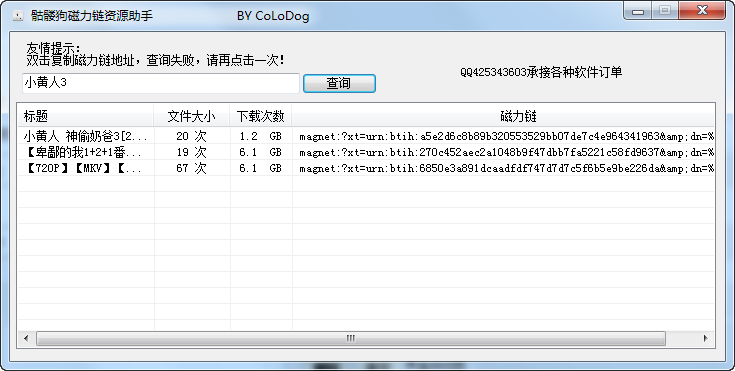
Task: Focus the search field containing 小黄人3
Action: tap(160, 83)
